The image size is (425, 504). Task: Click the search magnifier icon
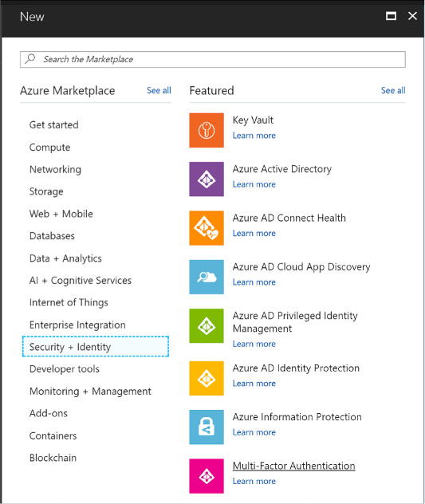[30, 59]
